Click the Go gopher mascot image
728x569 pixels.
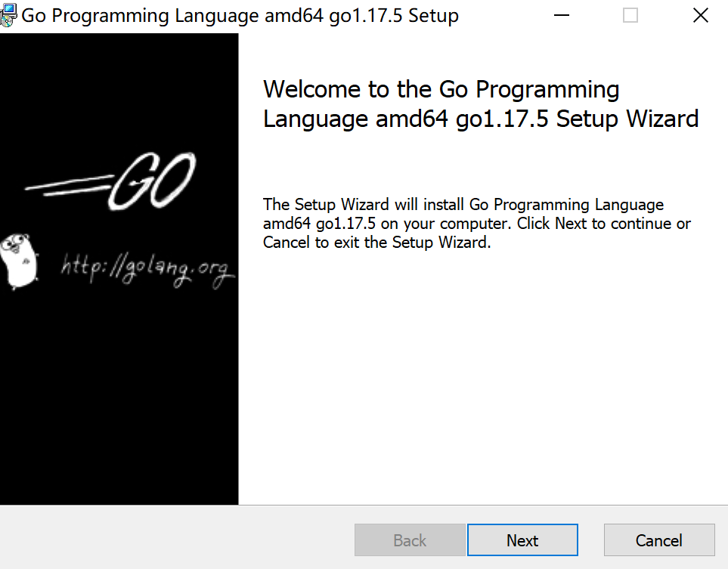20,261
